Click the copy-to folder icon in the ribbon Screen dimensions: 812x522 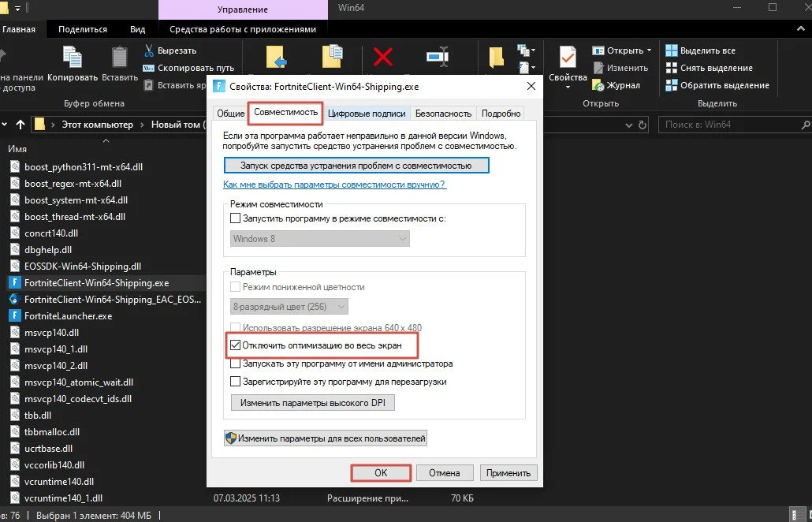pos(332,57)
